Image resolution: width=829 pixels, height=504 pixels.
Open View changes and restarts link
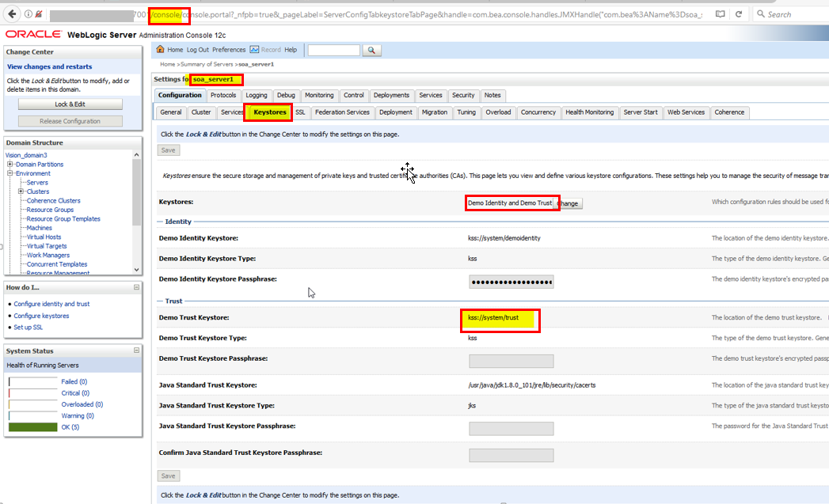tap(49, 66)
